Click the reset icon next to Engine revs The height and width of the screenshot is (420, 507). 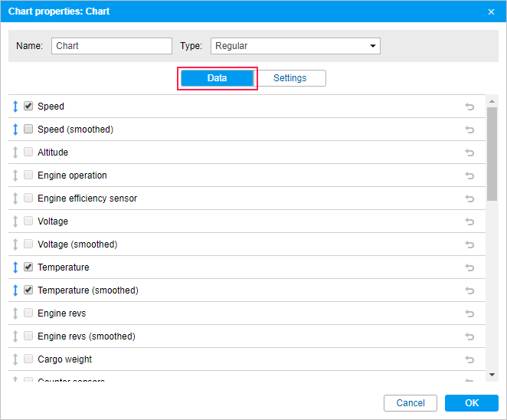coord(469,313)
